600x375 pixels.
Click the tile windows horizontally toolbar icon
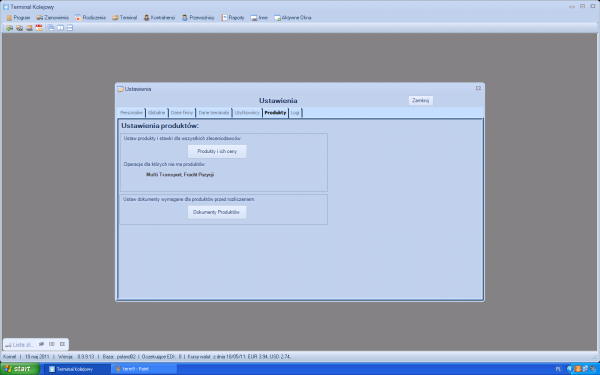[x=70, y=28]
